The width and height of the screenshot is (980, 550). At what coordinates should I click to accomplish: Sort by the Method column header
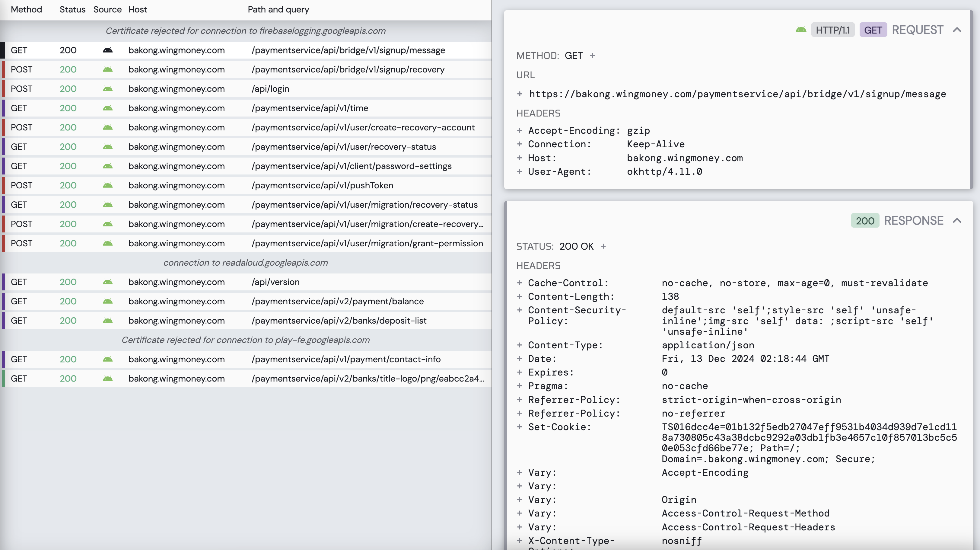click(26, 10)
